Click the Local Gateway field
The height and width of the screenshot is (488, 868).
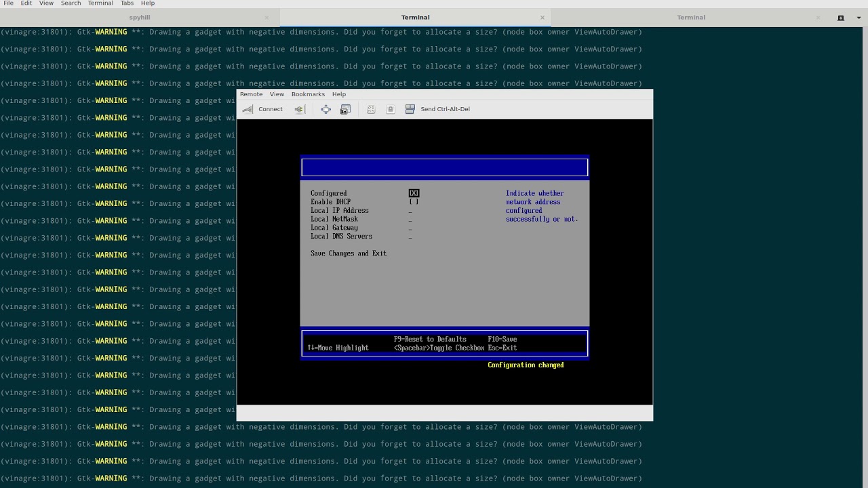[410, 228]
